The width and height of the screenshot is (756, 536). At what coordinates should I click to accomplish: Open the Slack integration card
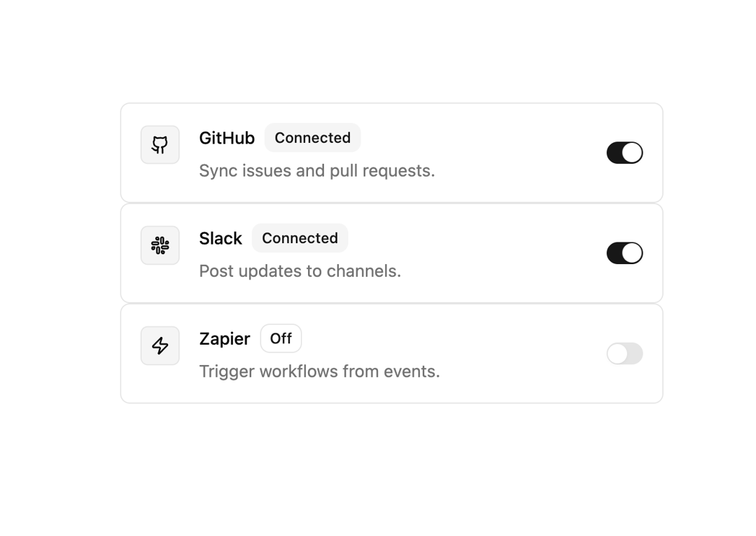(x=391, y=253)
